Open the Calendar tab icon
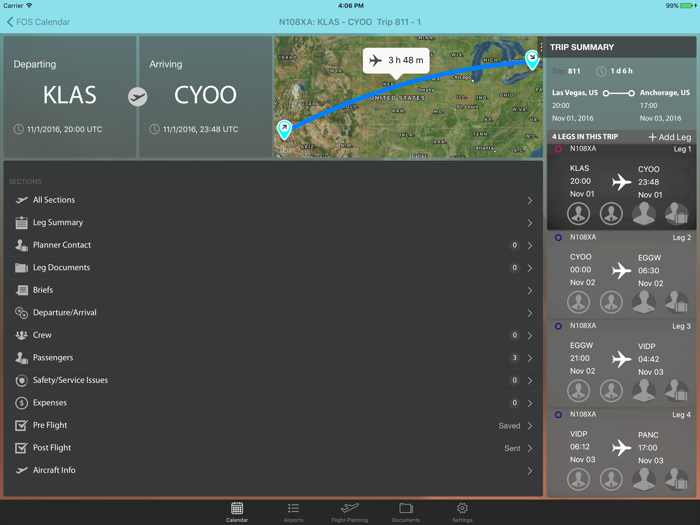This screenshot has height=525, width=700. [x=237, y=509]
